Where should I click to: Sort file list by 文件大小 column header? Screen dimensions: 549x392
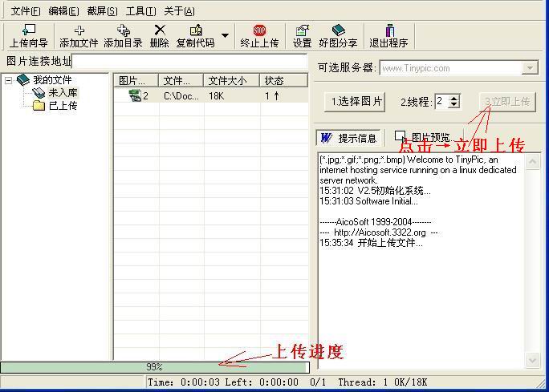tap(227, 80)
